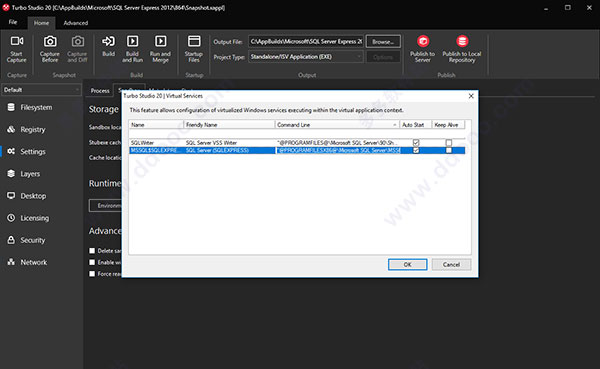Click the Start Capture camera icon
The height and width of the screenshot is (369, 600).
tap(17, 41)
